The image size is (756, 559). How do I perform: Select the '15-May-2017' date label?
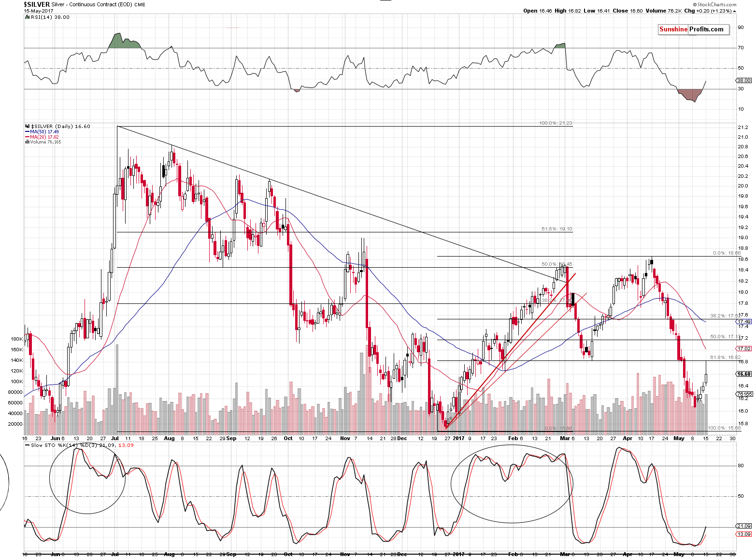click(x=38, y=11)
